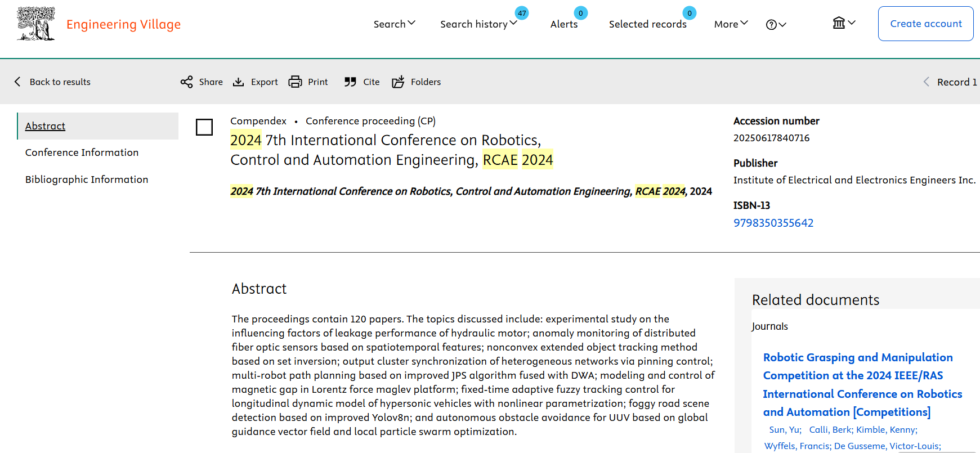Click author link Kimble, Kenny
The height and width of the screenshot is (453, 980).
[x=887, y=430]
